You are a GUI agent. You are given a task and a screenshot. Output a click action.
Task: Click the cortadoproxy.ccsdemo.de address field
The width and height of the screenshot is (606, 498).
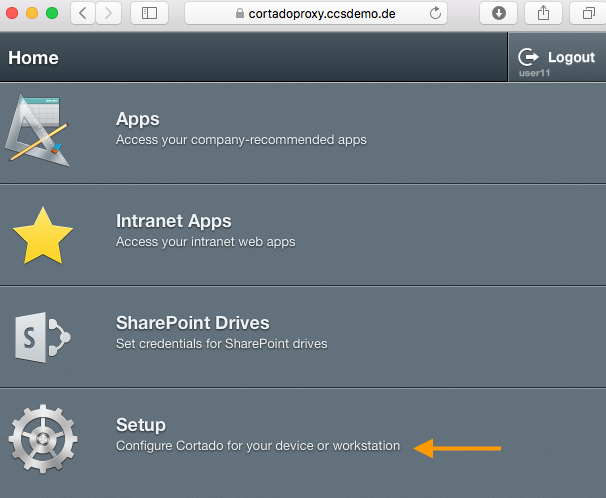(316, 13)
